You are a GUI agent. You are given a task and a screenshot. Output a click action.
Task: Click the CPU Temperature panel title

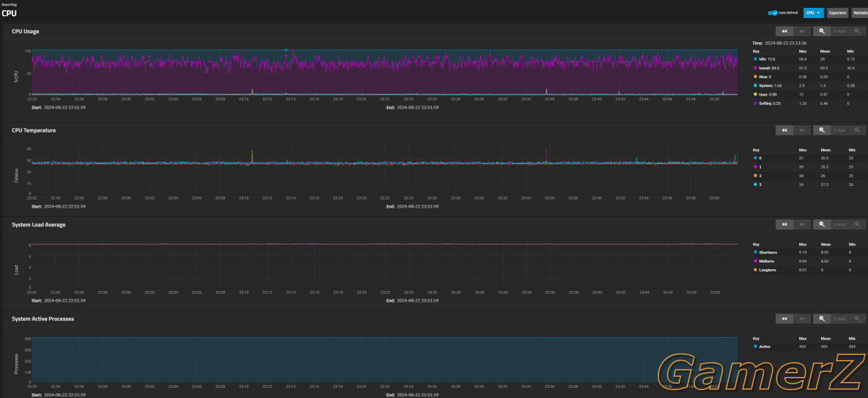click(x=34, y=130)
